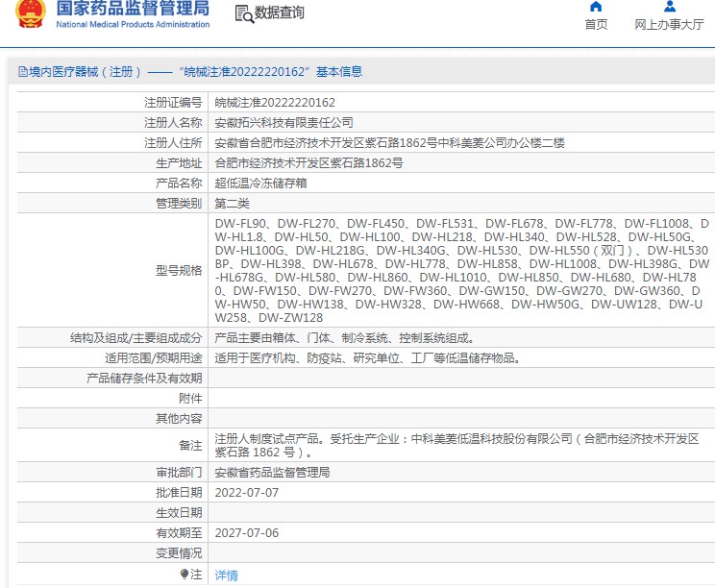Click remark text 注册人制度试点产品

tap(456, 446)
